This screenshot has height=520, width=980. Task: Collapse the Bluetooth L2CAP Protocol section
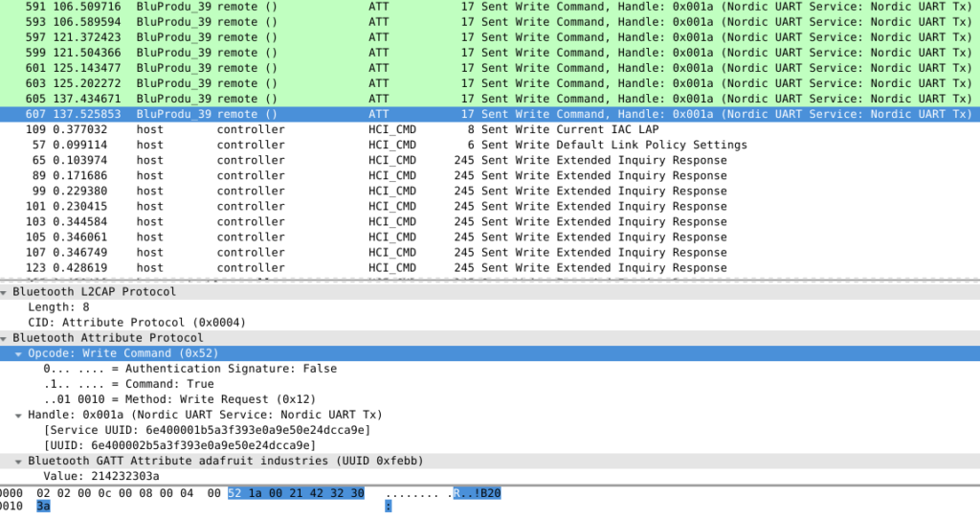point(5,291)
